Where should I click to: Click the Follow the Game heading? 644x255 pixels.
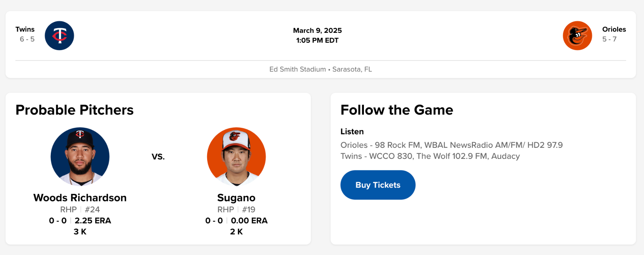click(x=397, y=110)
